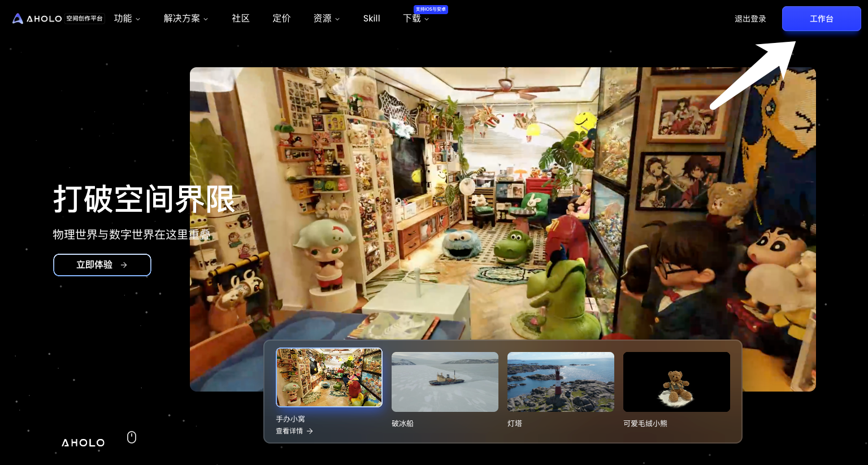The image size is (868, 465).
Task: Click the 支持iOS与安卓 badge
Action: [431, 9]
